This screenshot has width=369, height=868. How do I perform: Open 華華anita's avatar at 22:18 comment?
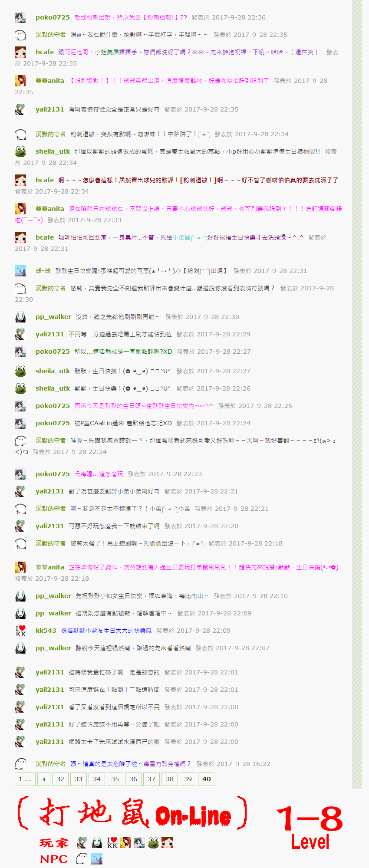(20, 567)
